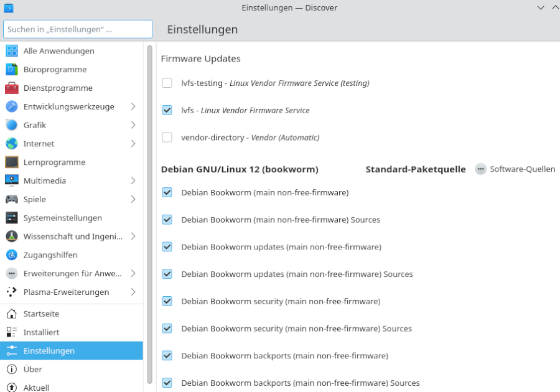
Task: Click the Über info icon
Action: [x=12, y=370]
